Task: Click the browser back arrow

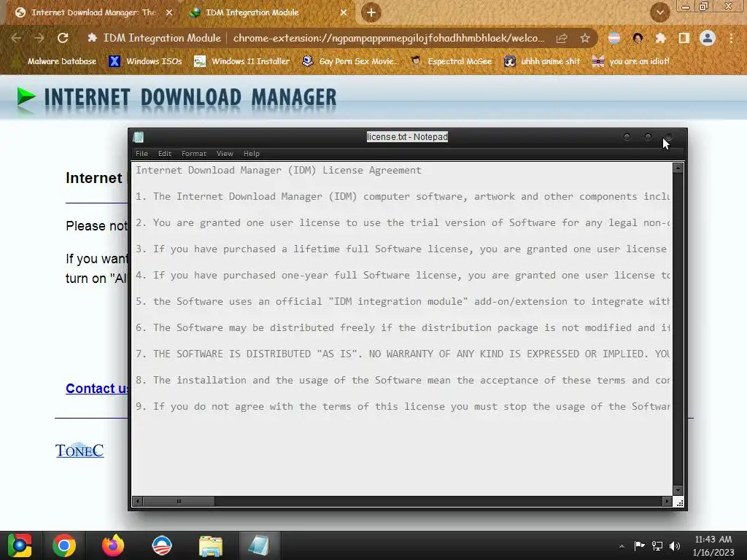Action: tap(16, 38)
